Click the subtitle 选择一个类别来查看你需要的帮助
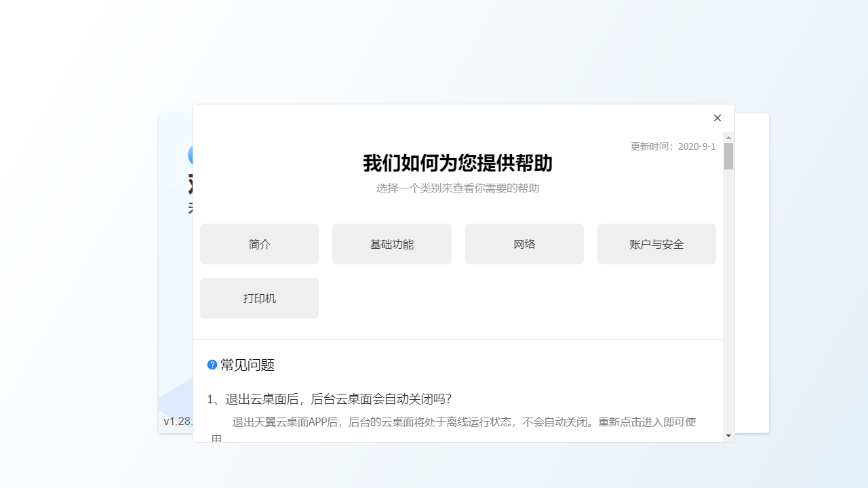Image resolution: width=868 pixels, height=488 pixels. click(458, 188)
